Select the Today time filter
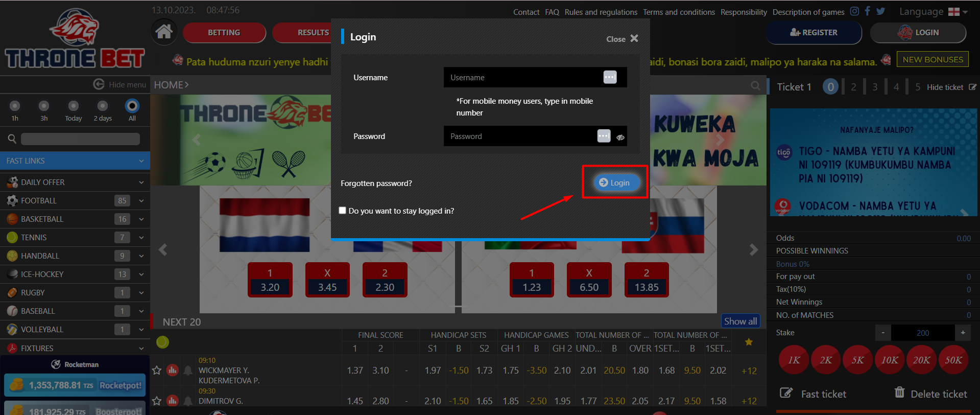 click(x=74, y=106)
